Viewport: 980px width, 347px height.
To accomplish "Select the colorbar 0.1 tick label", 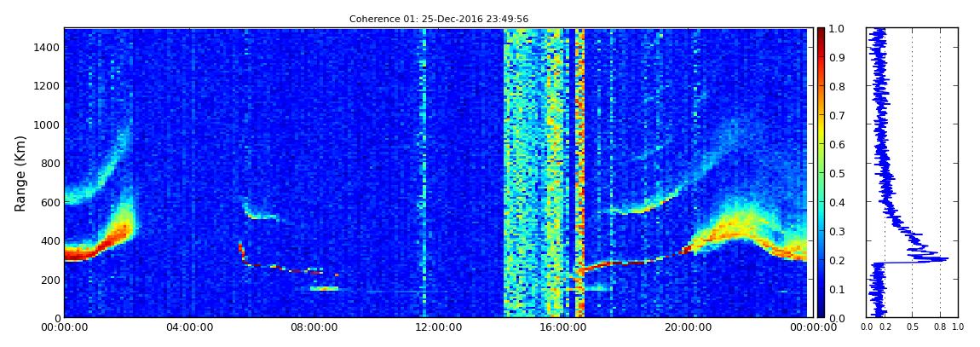I will 837,290.
